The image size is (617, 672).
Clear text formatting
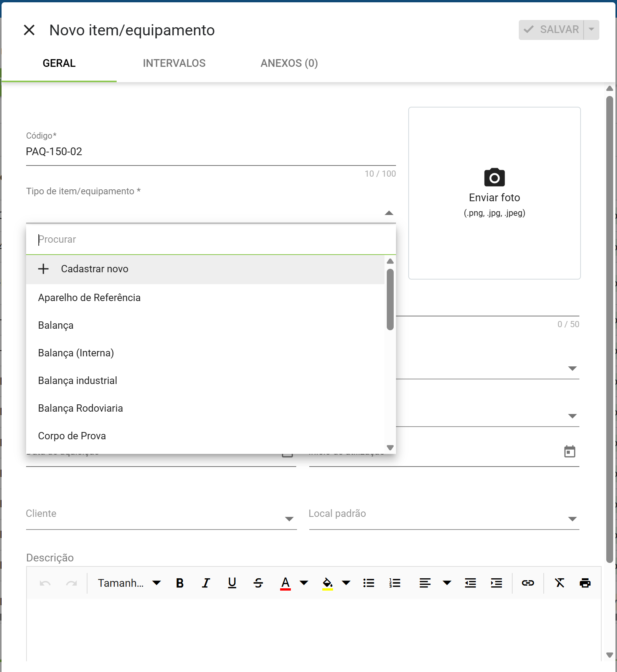pos(559,583)
